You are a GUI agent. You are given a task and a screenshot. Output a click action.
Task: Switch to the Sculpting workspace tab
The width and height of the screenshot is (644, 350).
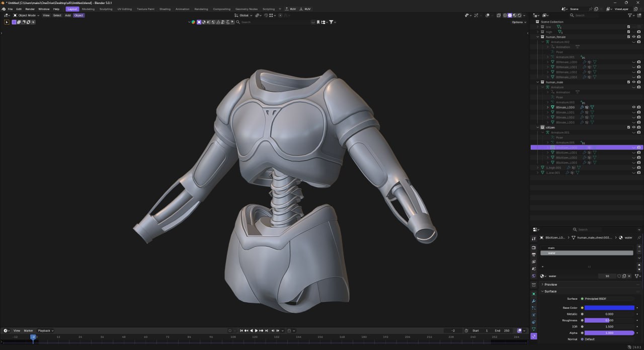pos(106,9)
